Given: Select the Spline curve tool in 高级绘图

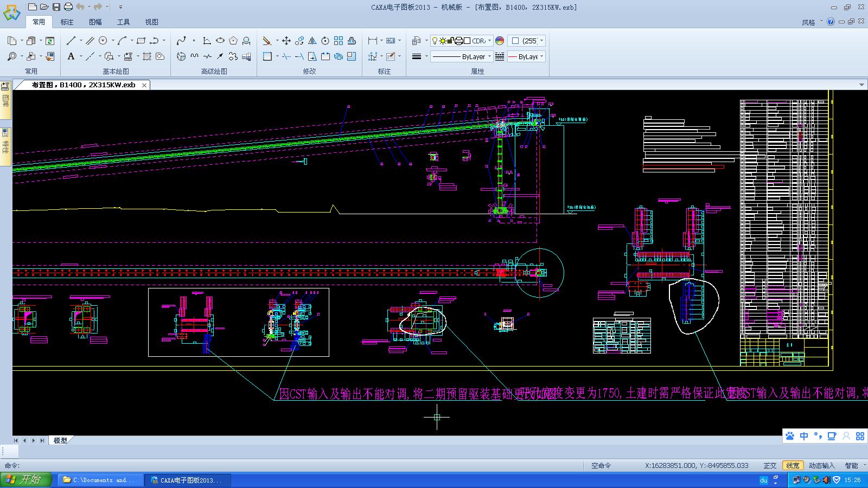Looking at the screenshot, I should coord(181,41).
